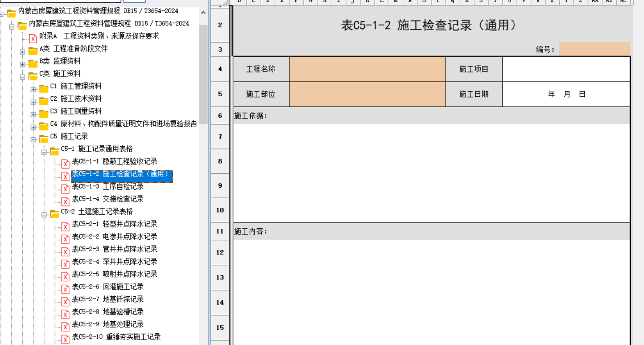Screen dimensions: 644x345
Task: Open 表C5-1-4 交接检查记录
Action: [108, 199]
